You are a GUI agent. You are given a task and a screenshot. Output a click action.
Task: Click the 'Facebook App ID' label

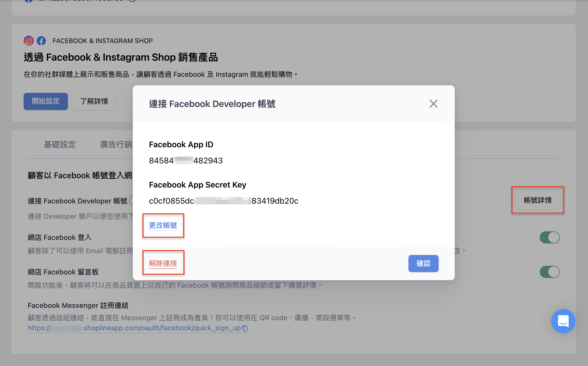click(x=181, y=144)
